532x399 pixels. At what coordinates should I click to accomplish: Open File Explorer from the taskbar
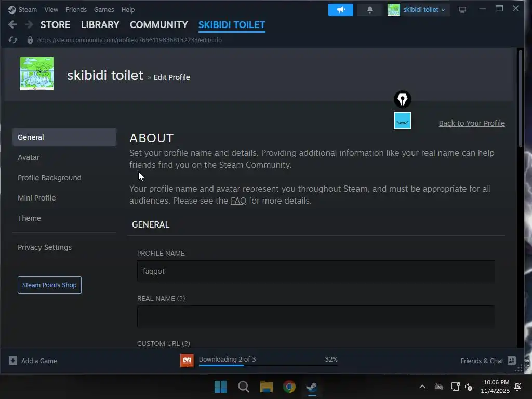(x=267, y=387)
